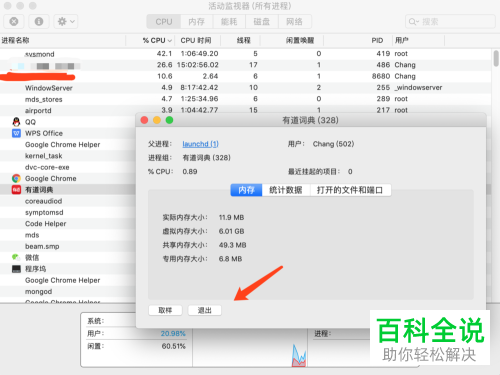
Task: Click the 取样 sample button
Action: (x=165, y=310)
